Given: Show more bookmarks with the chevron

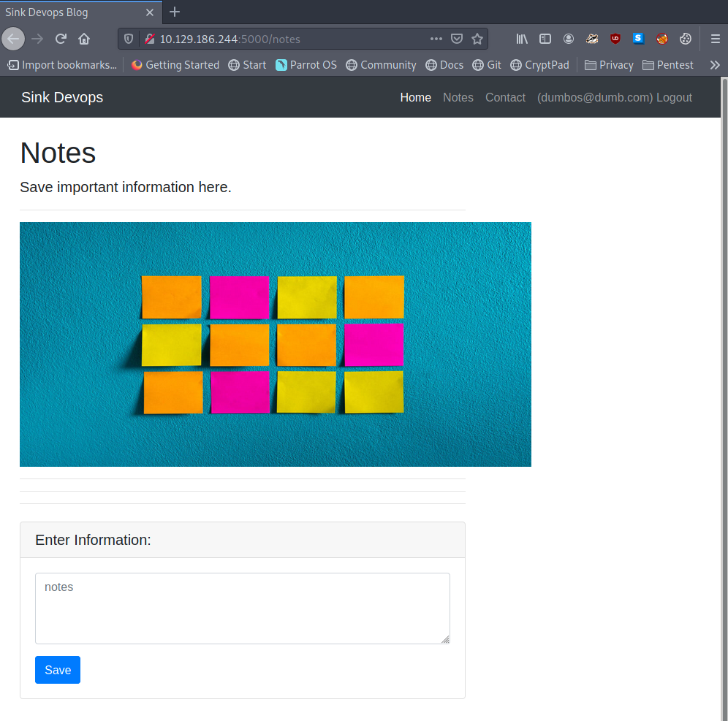Looking at the screenshot, I should click(x=714, y=65).
